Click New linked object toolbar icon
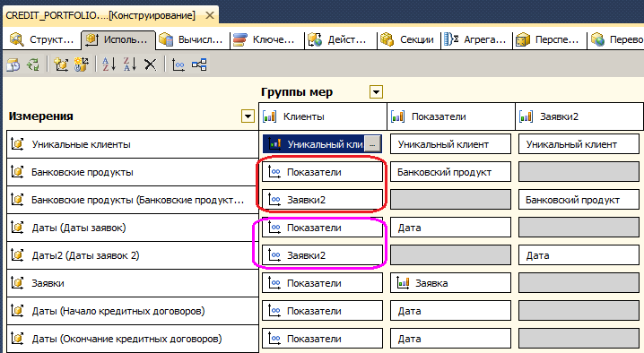 (x=82, y=65)
